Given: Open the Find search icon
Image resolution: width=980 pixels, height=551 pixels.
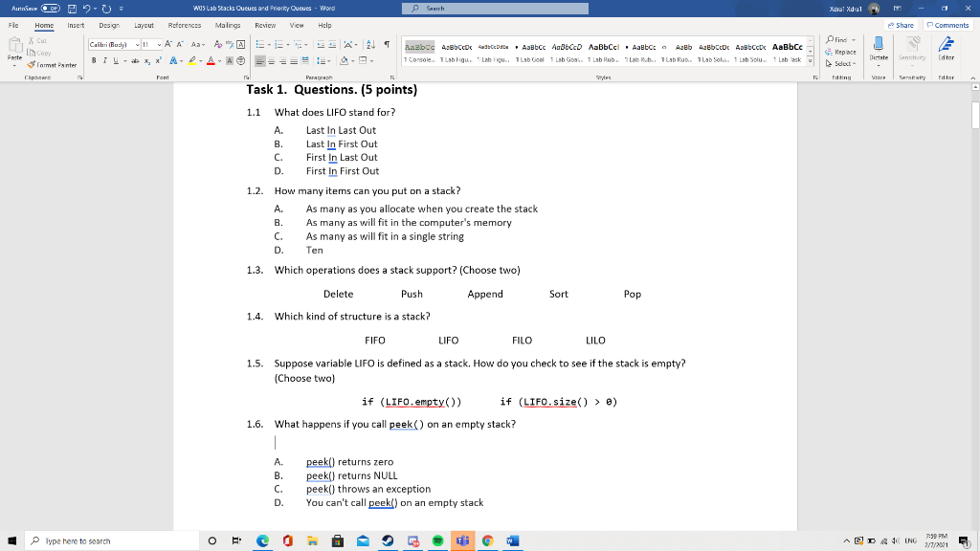Looking at the screenshot, I should coord(831,40).
